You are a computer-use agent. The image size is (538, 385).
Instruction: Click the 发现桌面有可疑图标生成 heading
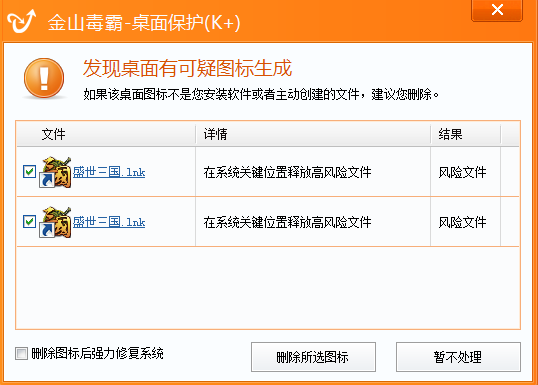187,68
